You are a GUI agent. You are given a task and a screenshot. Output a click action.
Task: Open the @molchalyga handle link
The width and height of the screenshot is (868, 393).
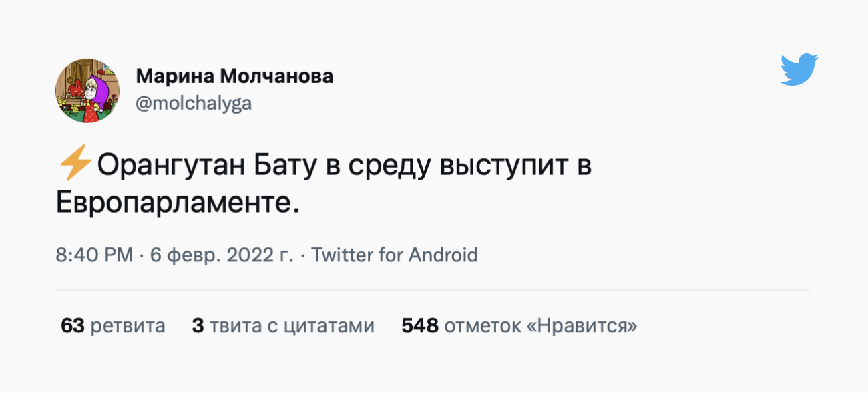pyautogui.click(x=194, y=104)
